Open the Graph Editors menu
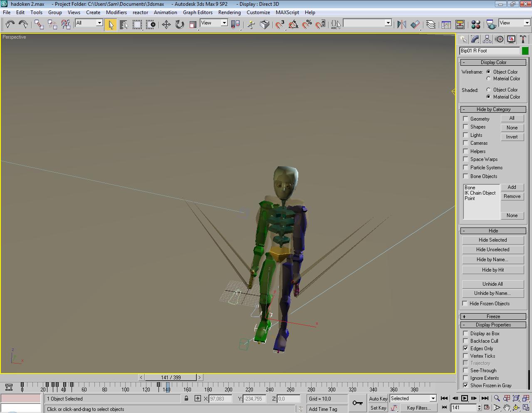Screen dimensions: 532x413 198,12
